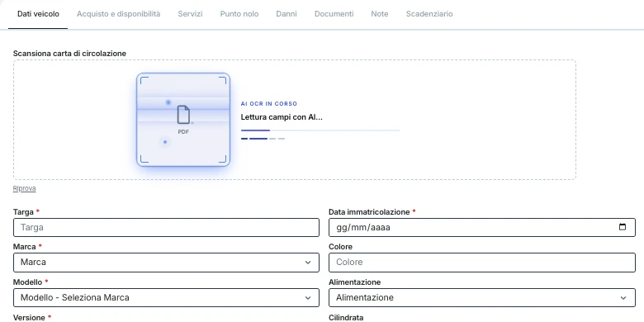The image size is (644, 322).
Task: Click the OCR step indicator dashes
Action: click(263, 139)
